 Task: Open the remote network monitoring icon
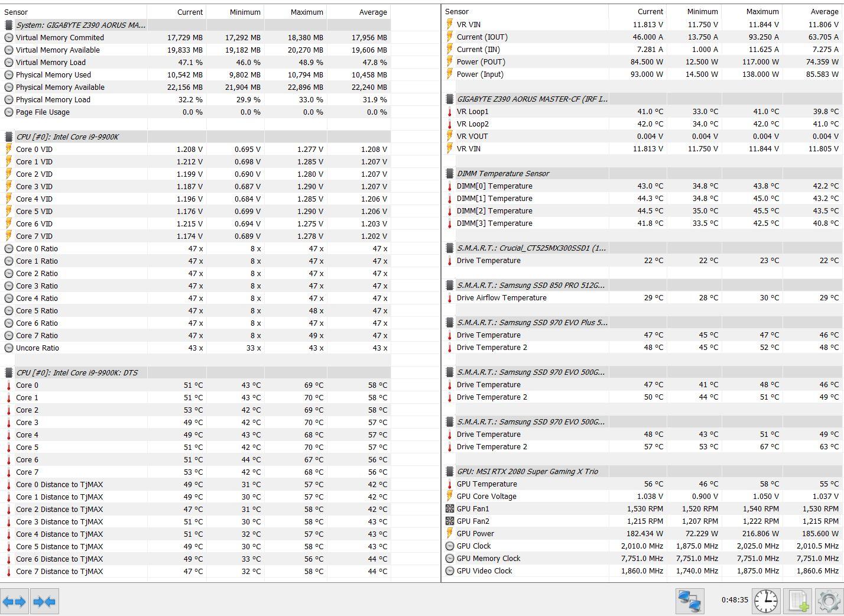pyautogui.click(x=690, y=601)
